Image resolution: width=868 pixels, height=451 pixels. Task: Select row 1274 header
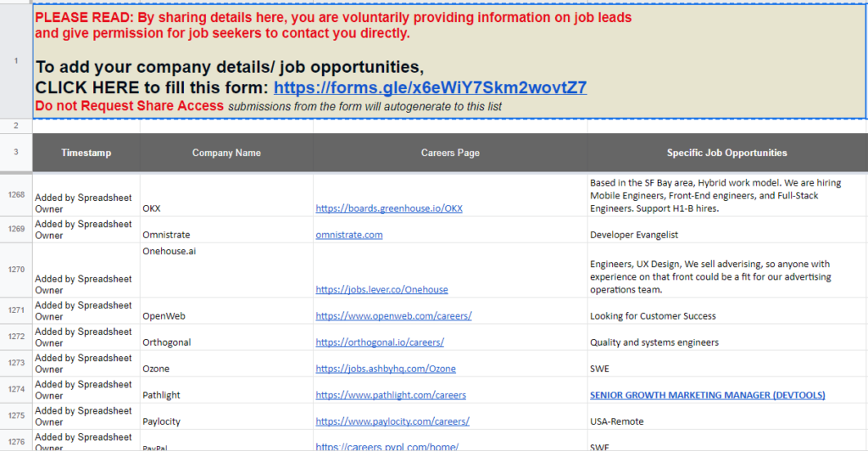click(16, 389)
